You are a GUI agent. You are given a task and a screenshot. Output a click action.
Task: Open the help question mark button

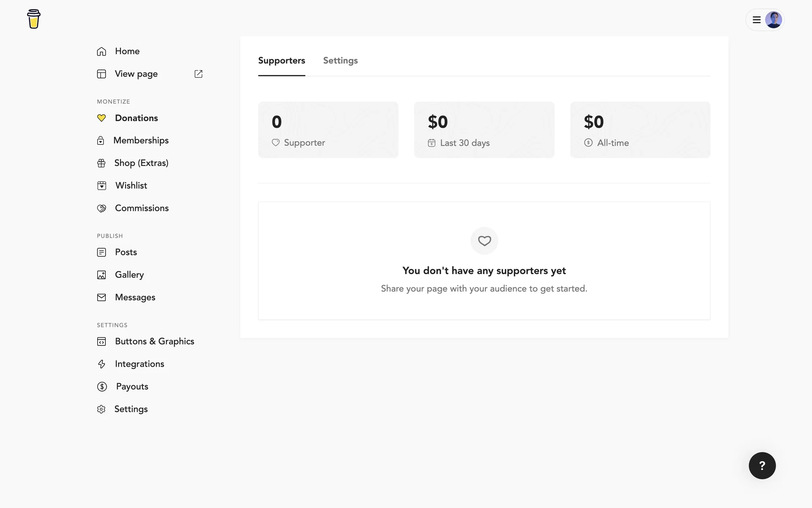point(762,466)
